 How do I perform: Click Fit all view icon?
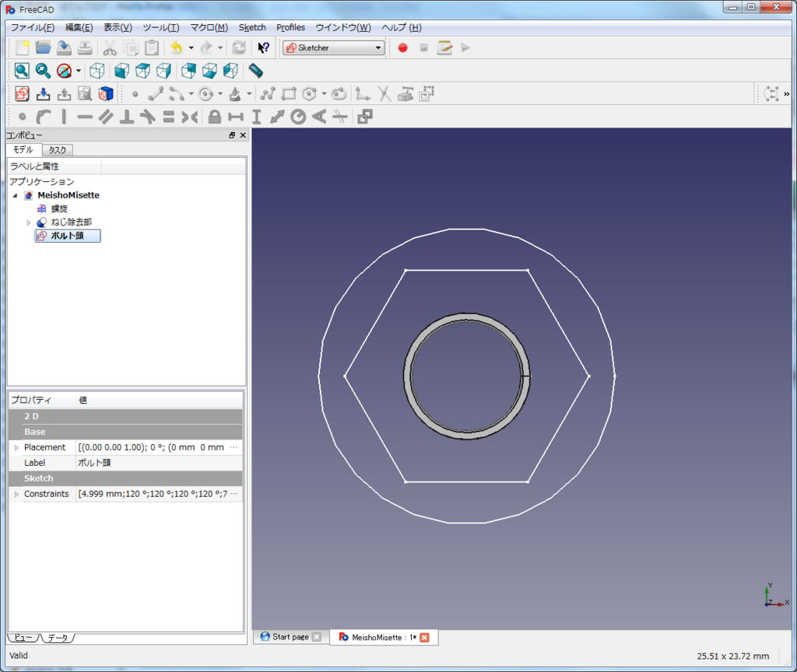(x=22, y=71)
